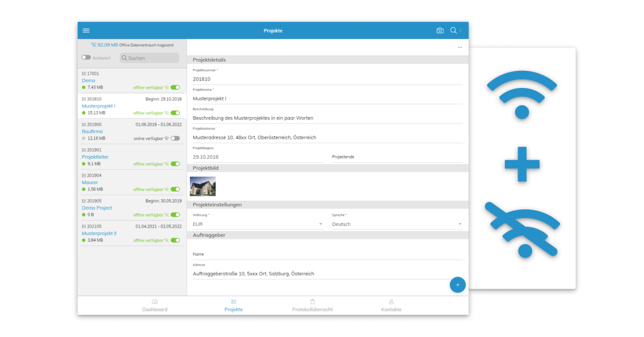
Task: Click the Kontakte contacts icon
Action: pos(391,302)
